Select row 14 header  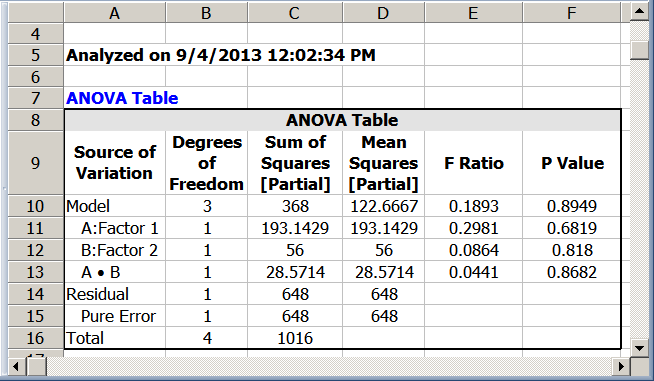click(x=35, y=294)
